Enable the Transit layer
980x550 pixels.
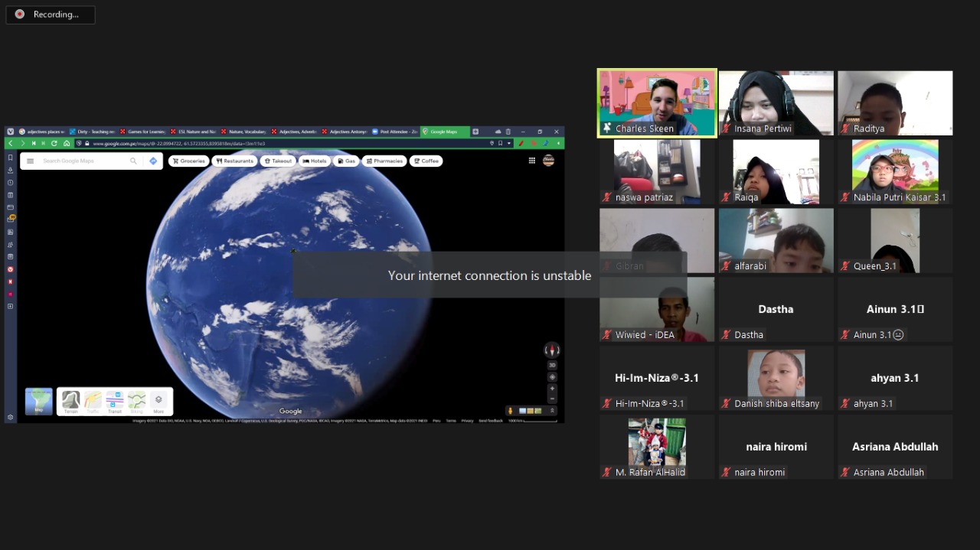(x=115, y=402)
